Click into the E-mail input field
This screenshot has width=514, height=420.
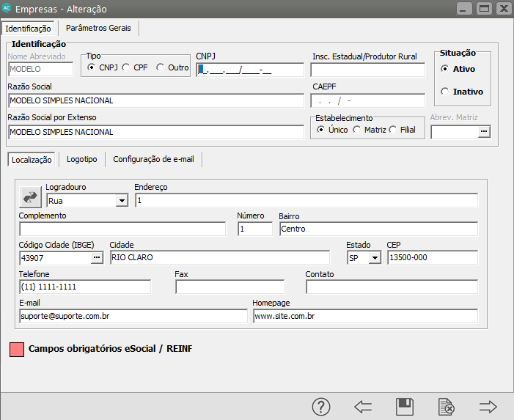(x=133, y=316)
